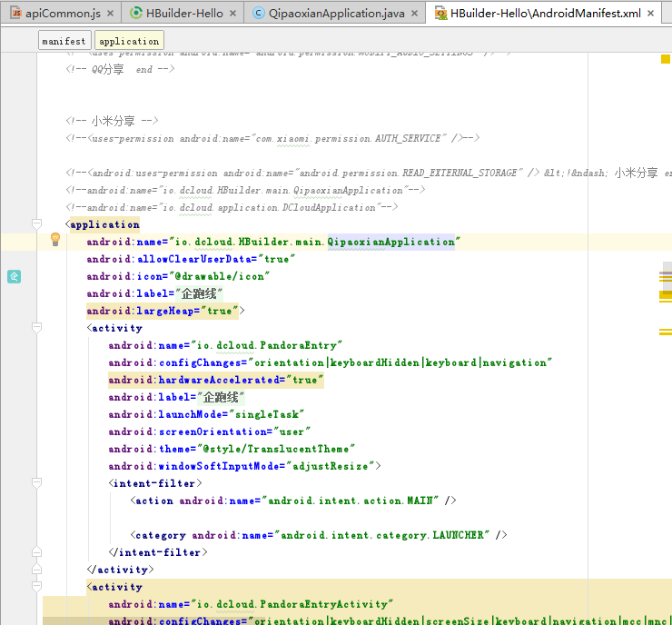Click the yellow inspection status square
The width and height of the screenshot is (672, 625).
(x=665, y=59)
